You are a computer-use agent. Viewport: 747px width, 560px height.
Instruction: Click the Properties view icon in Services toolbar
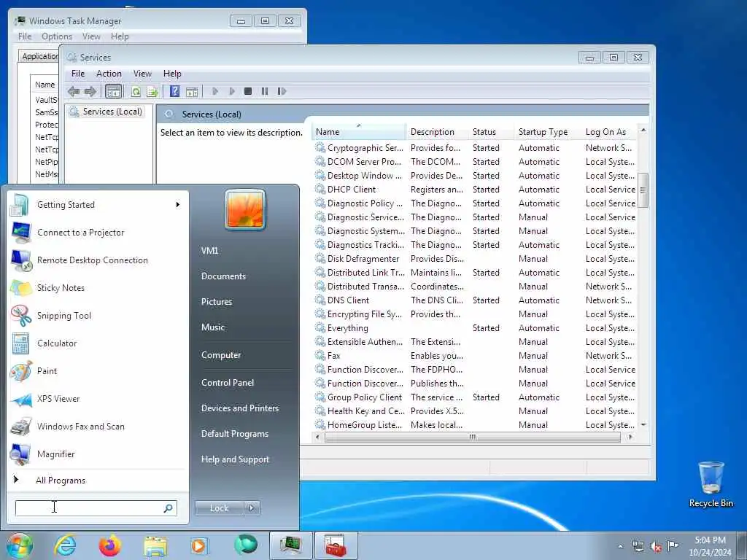click(192, 91)
